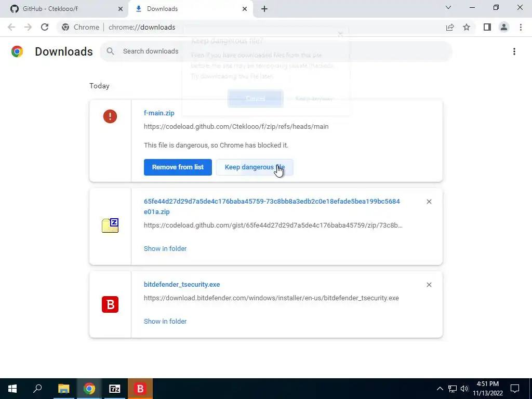532x399 pixels.
Task: Click the Bitdefender B icon in downloads list
Action: 110,304
